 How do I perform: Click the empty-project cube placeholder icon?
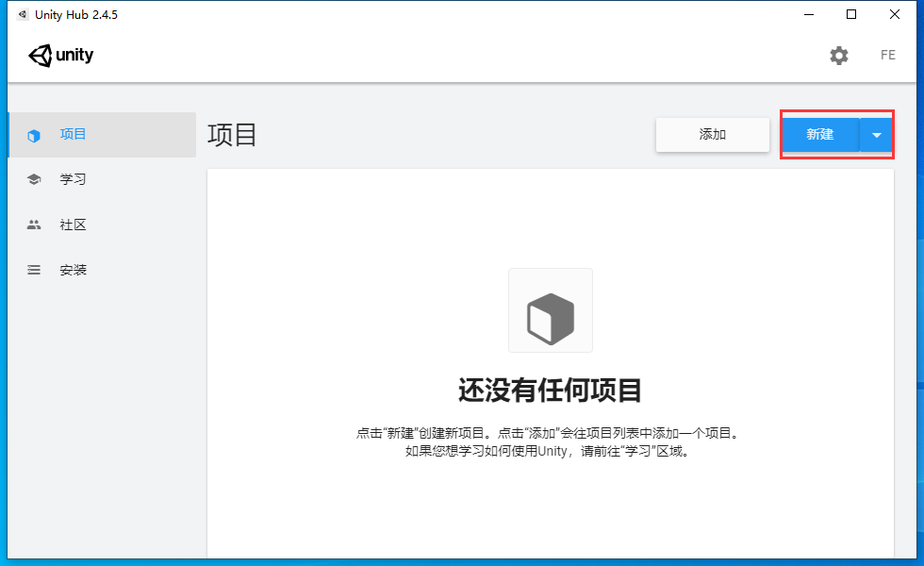point(551,310)
